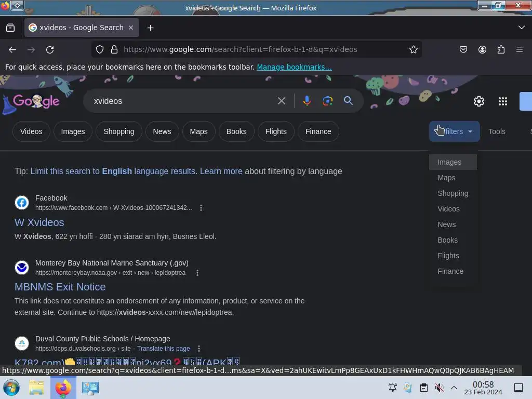The height and width of the screenshot is (399, 532).
Task: Select the Maps filter chip
Action: click(198, 131)
